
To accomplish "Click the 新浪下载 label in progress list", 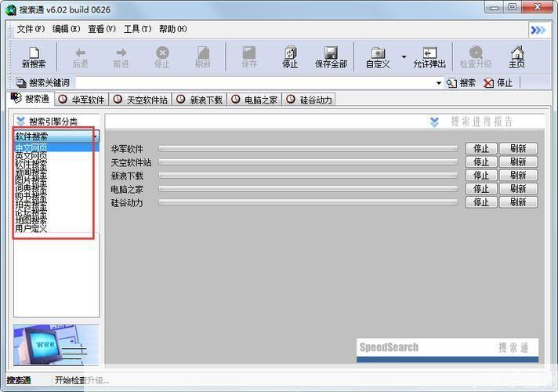I will pos(127,176).
